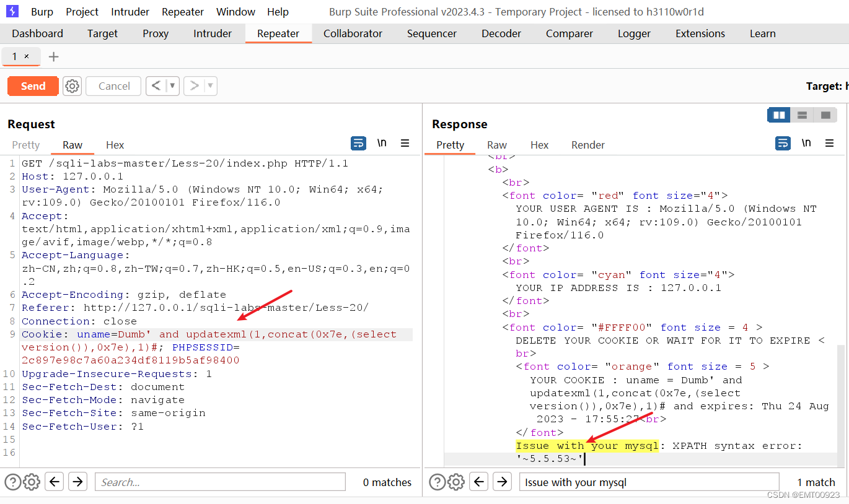This screenshot has width=849, height=504.
Task: Switch to the Dashboard tab
Action: tap(38, 33)
